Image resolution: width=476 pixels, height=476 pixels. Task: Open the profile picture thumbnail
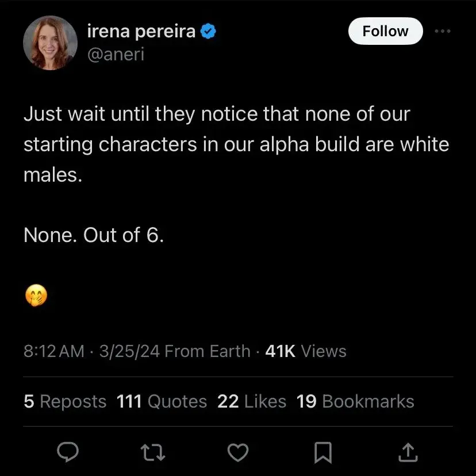click(x=50, y=43)
